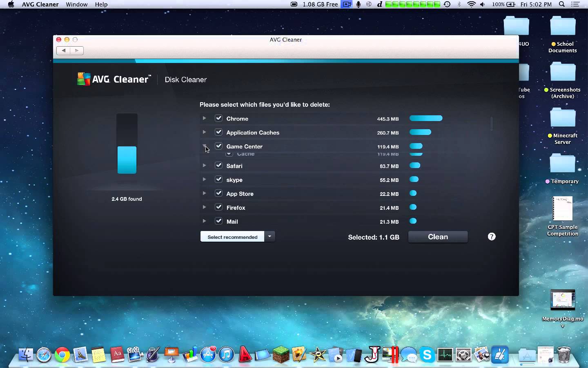This screenshot has width=588, height=368.
Task: Open Google Chrome in the dock
Action: coord(62,355)
